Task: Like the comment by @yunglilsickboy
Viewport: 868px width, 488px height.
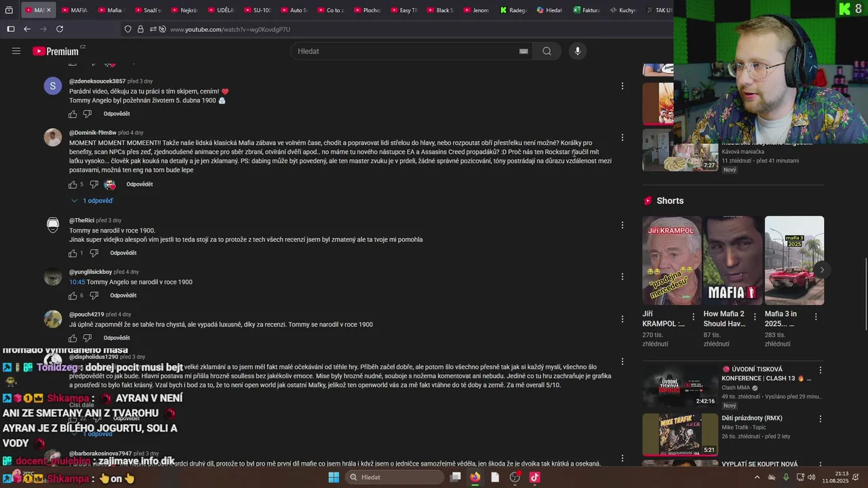Action: pos(73,296)
